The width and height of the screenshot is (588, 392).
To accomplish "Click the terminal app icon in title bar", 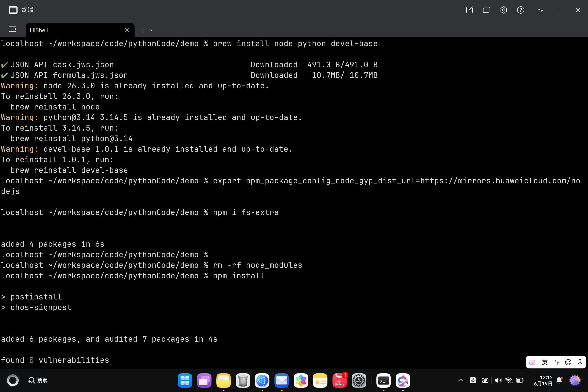I will (13, 10).
